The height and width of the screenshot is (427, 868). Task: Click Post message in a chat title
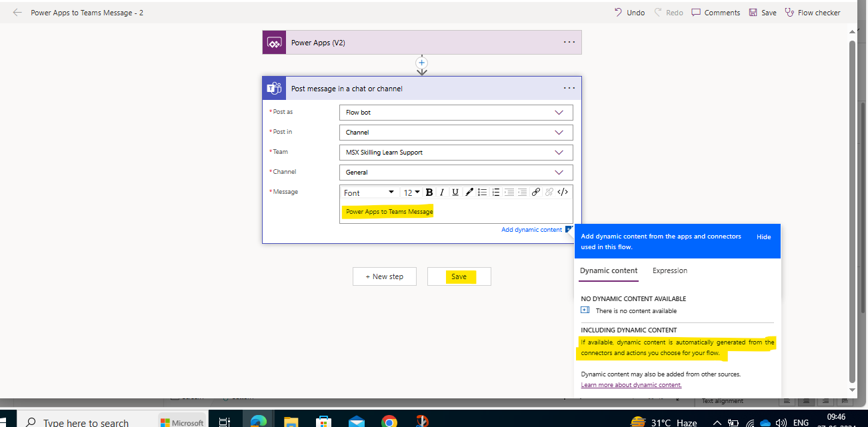click(347, 89)
